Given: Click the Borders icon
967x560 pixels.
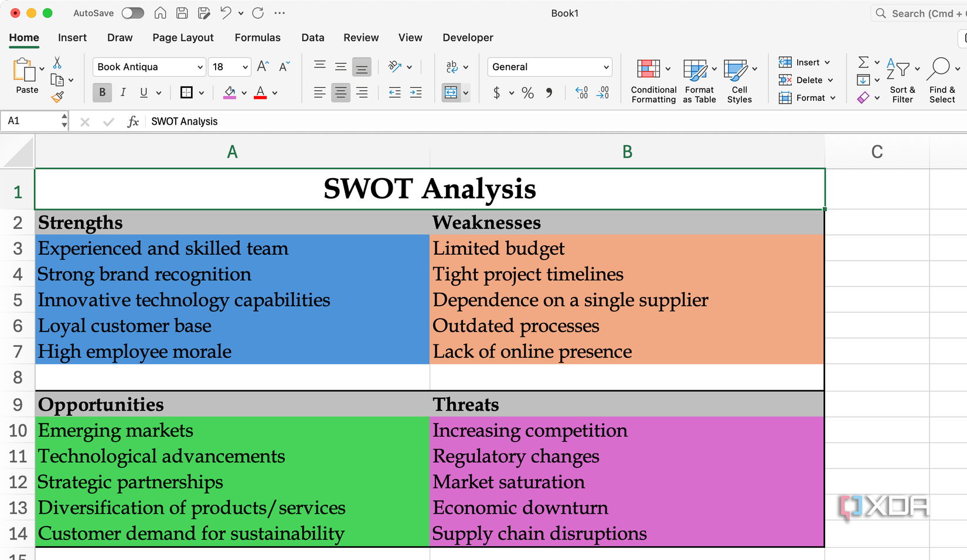Looking at the screenshot, I should [186, 93].
